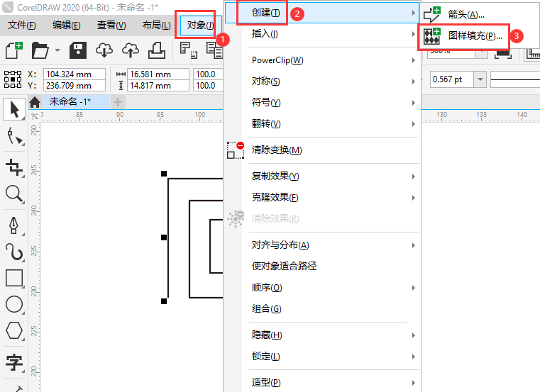The height and width of the screenshot is (392, 540).
Task: Select the Pick tool arrow
Action: coord(13,109)
